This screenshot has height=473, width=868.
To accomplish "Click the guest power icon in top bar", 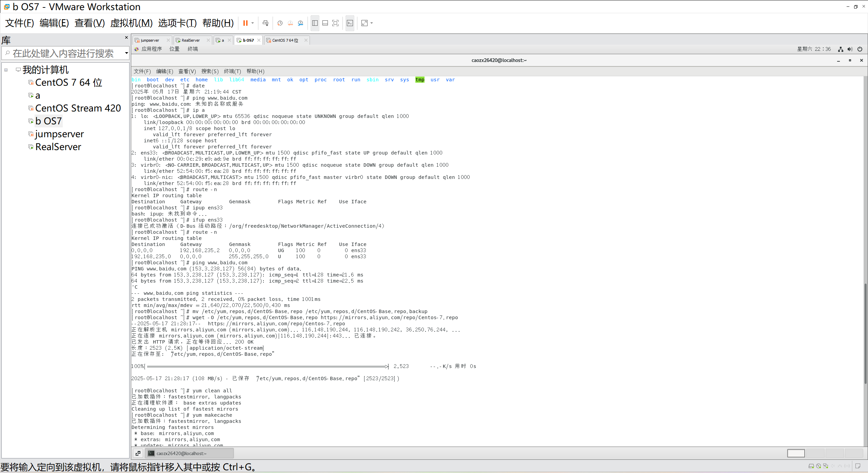I will point(860,49).
